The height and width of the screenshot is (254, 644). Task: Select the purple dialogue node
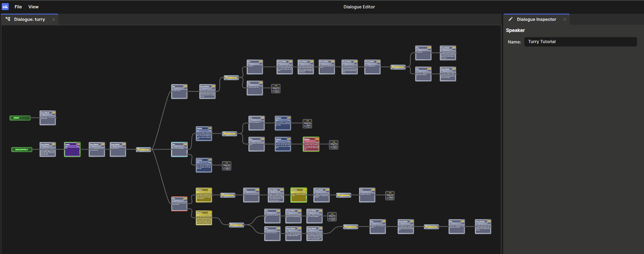click(x=72, y=149)
